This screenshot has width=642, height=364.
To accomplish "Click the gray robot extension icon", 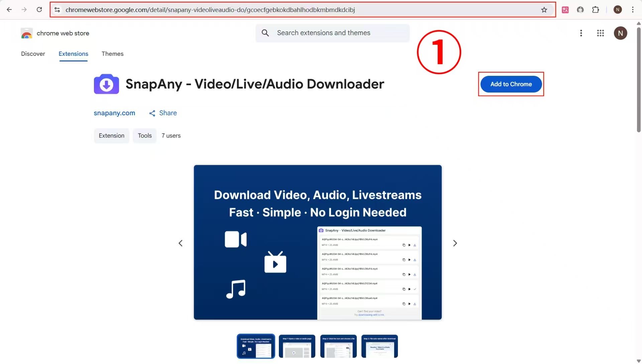I will pyautogui.click(x=580, y=10).
